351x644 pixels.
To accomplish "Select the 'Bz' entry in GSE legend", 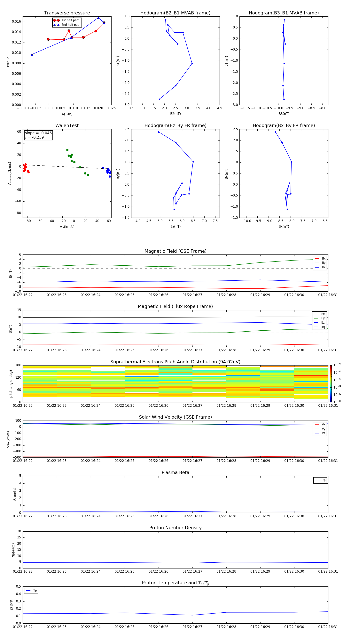I will pyautogui.click(x=320, y=267).
